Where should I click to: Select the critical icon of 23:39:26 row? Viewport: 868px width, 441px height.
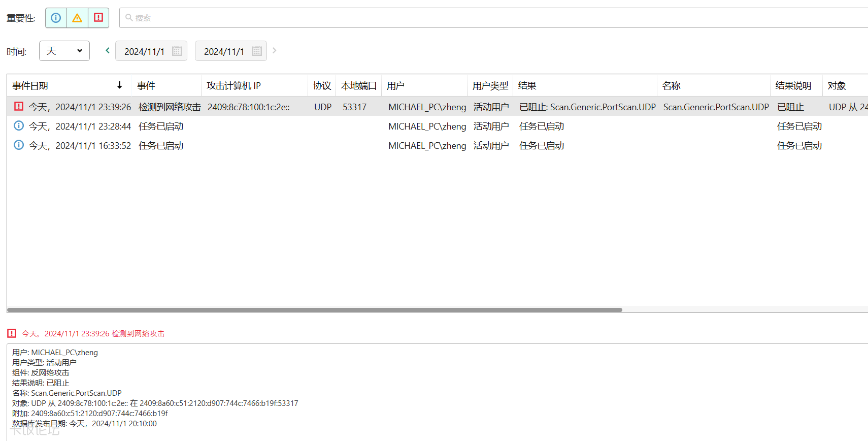pos(19,106)
